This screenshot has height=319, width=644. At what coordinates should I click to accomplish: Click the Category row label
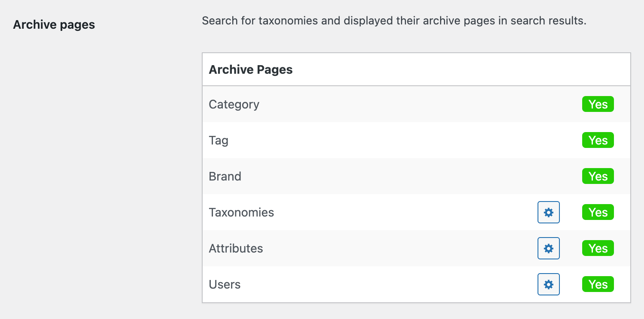pyautogui.click(x=234, y=105)
